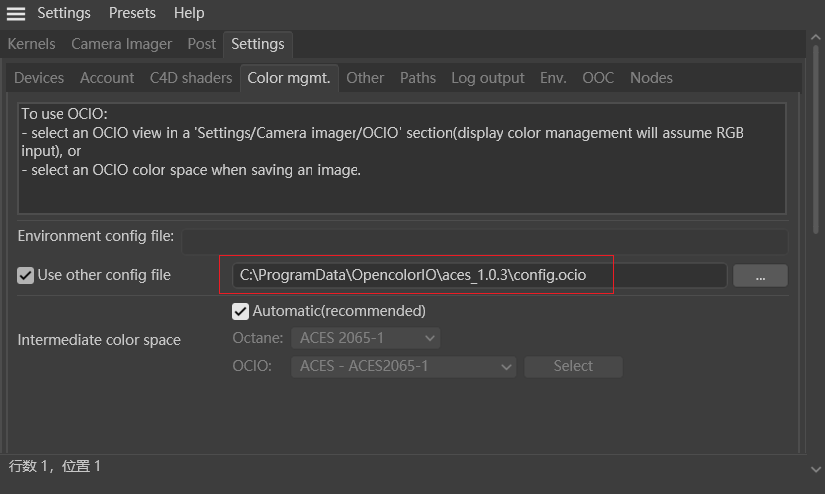The height and width of the screenshot is (494, 825).
Task: Go to the Post tab
Action: coord(202,44)
